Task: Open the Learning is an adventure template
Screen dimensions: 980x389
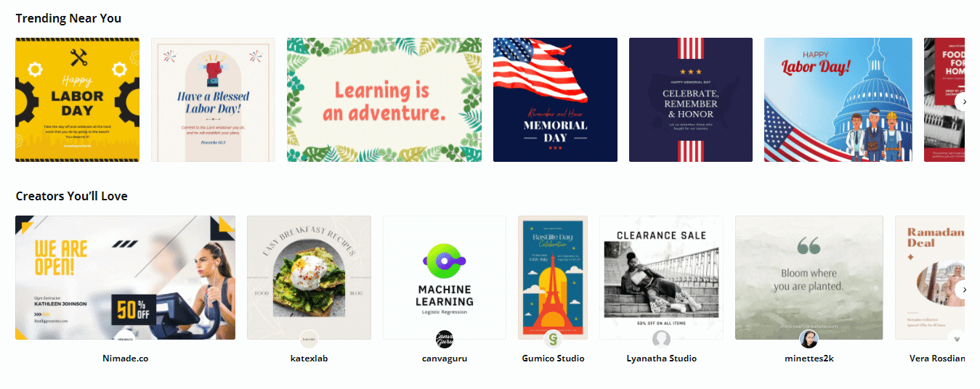Action: 384,99
